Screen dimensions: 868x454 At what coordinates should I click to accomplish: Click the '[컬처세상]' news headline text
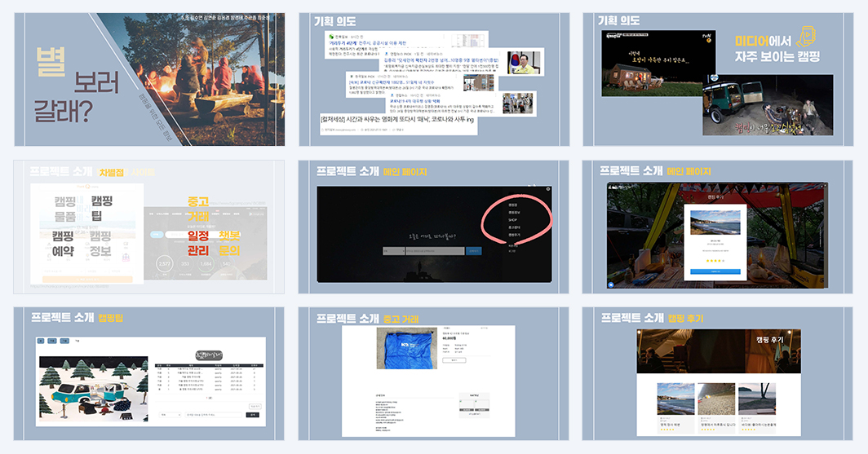tap(397, 119)
